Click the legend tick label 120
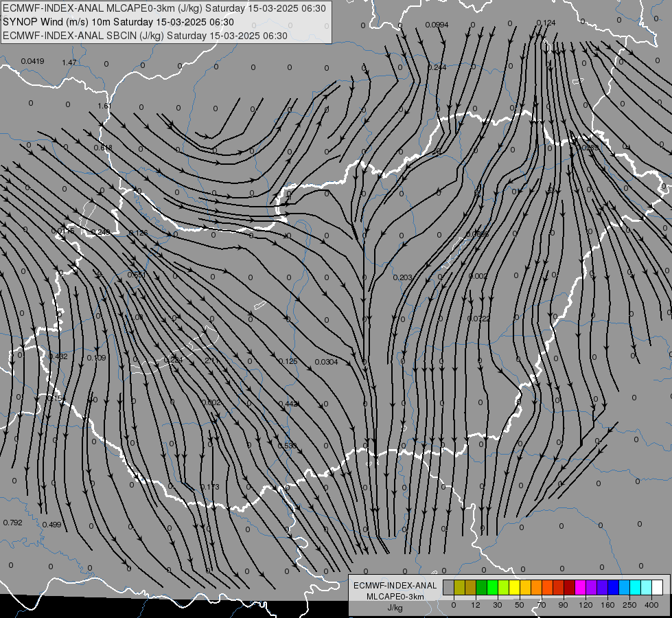Image resolution: width=672 pixels, height=618 pixels. point(586,605)
